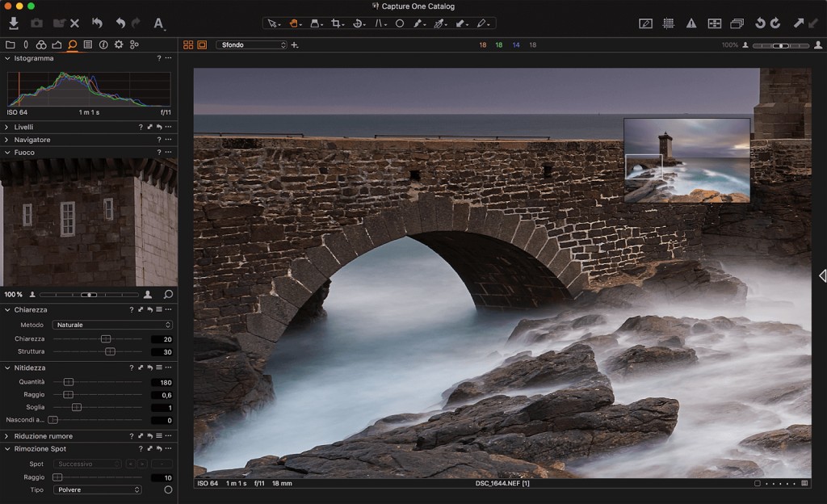Screen dimensions: 827x504
Task: Select the circle Spot removal cursor tool
Action: pyautogui.click(x=400, y=23)
